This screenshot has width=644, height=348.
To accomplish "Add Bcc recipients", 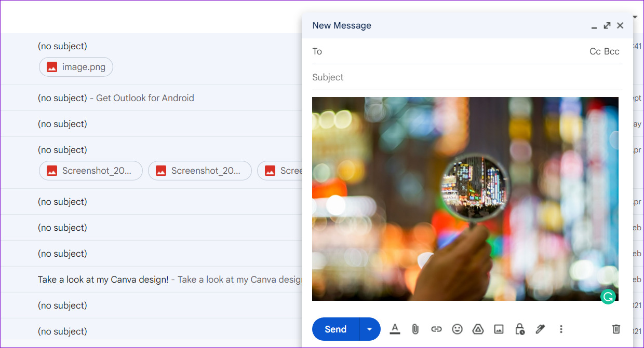I will [612, 51].
